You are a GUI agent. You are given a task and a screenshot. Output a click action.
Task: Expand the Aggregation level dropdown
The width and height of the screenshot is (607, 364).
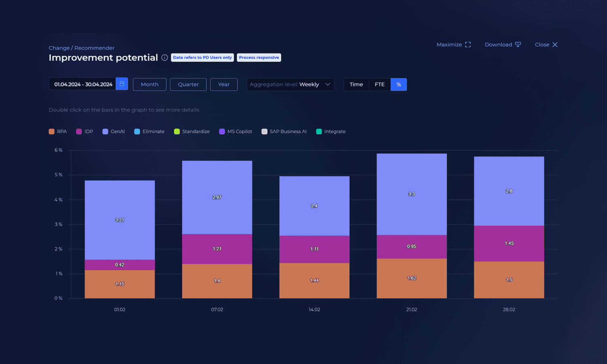290,84
